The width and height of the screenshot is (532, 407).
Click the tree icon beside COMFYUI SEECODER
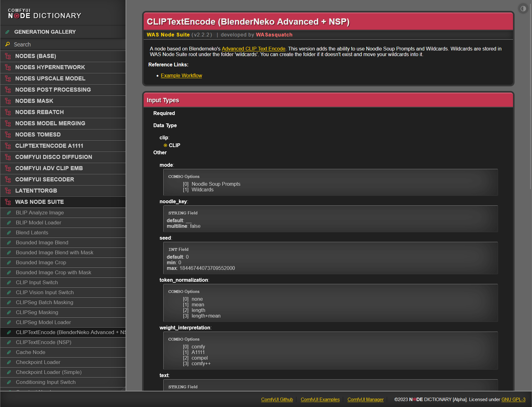pyautogui.click(x=8, y=180)
